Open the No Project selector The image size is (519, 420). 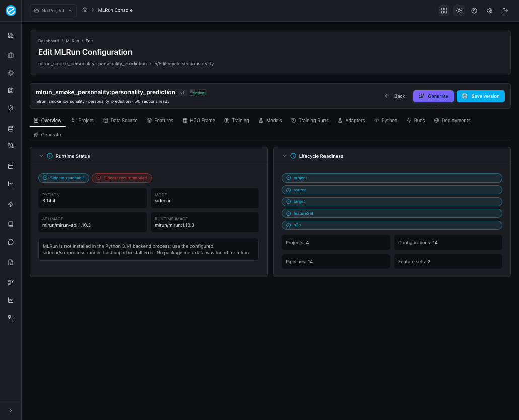[52, 10]
